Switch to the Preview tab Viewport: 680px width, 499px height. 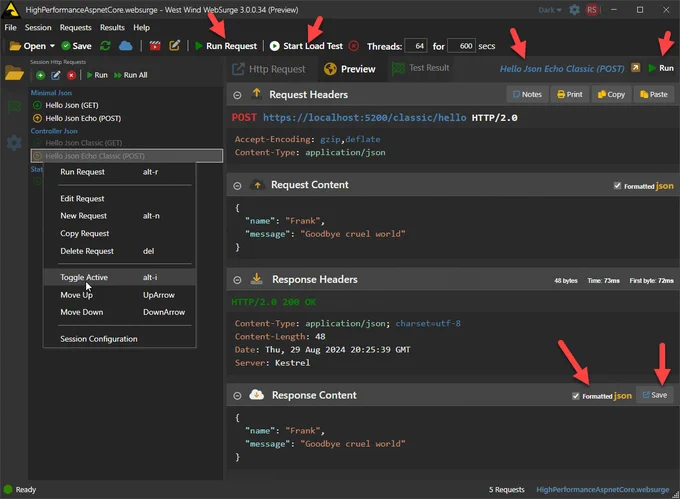(350, 69)
